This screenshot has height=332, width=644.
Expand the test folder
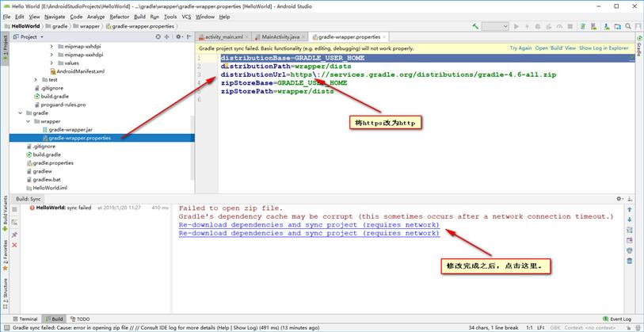click(x=36, y=80)
